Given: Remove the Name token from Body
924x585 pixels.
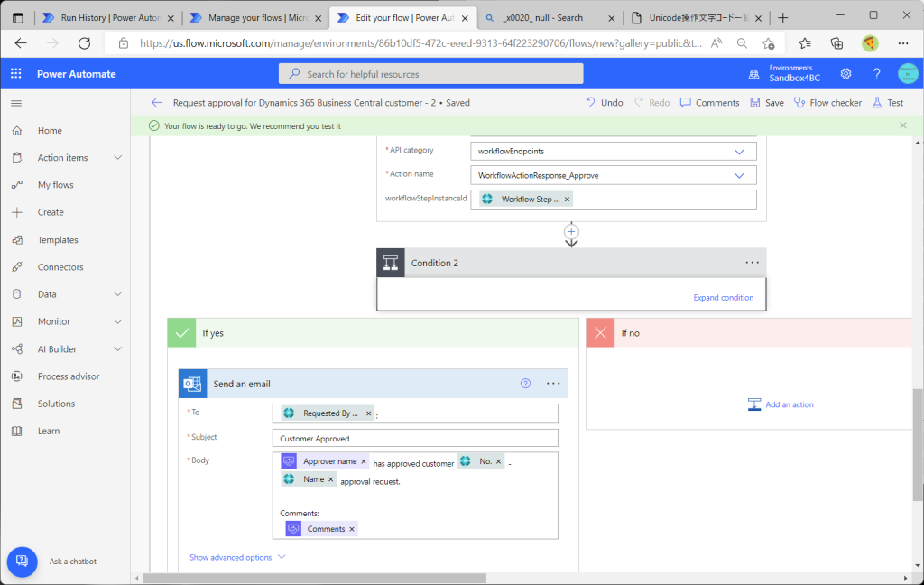Looking at the screenshot, I should (330, 479).
